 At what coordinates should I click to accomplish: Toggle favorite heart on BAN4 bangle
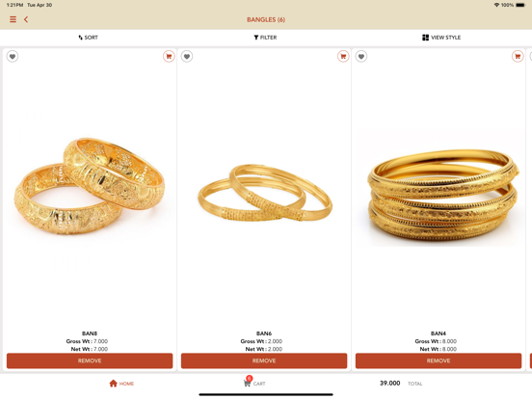point(361,56)
